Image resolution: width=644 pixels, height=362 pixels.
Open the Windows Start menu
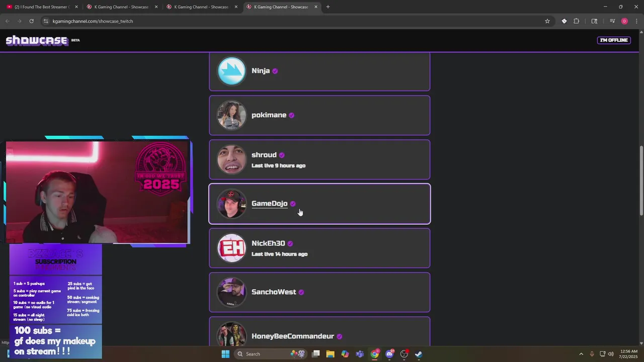[x=225, y=354]
